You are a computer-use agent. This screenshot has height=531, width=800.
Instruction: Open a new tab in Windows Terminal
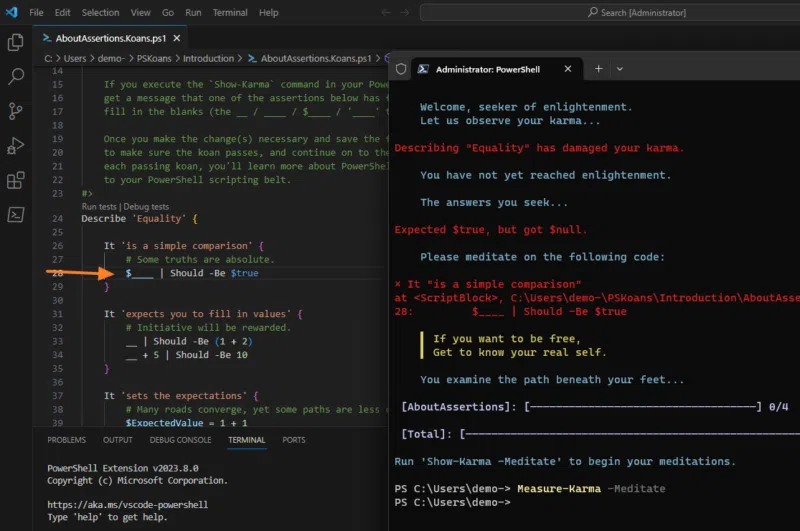(x=598, y=68)
